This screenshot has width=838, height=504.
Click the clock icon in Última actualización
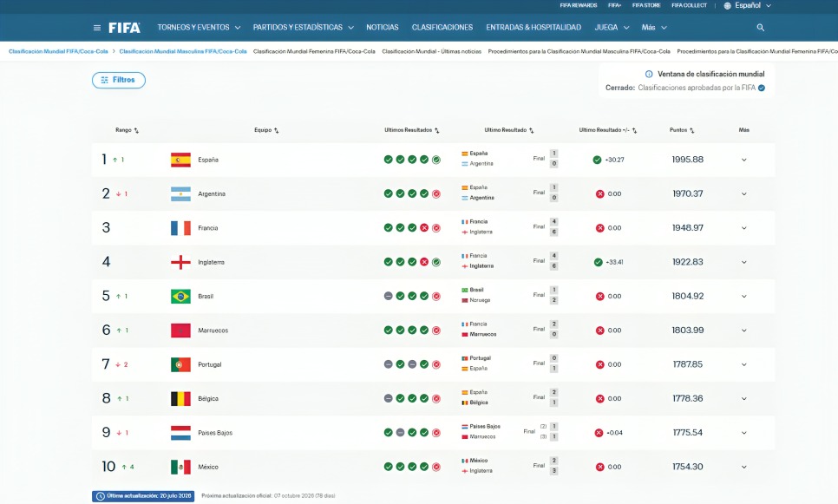(100, 496)
